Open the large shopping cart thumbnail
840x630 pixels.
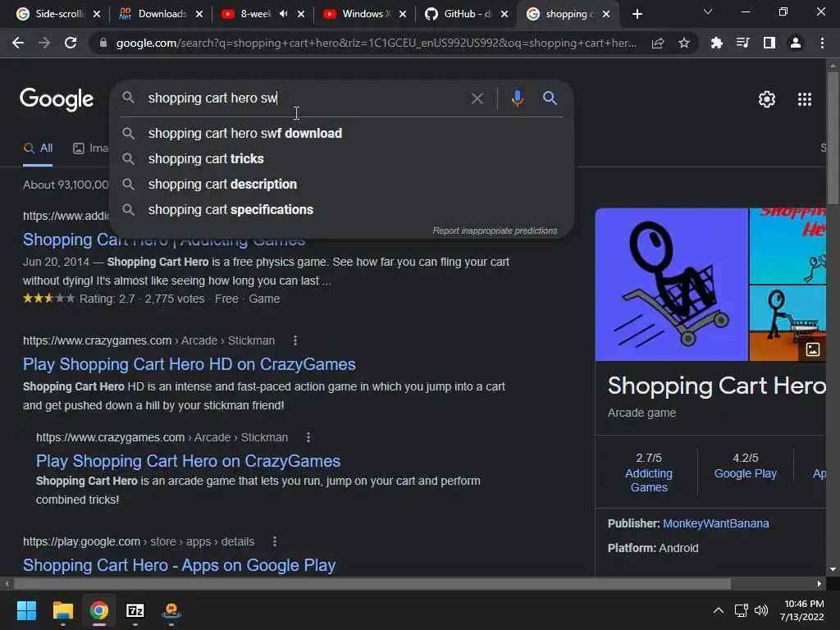coord(671,285)
